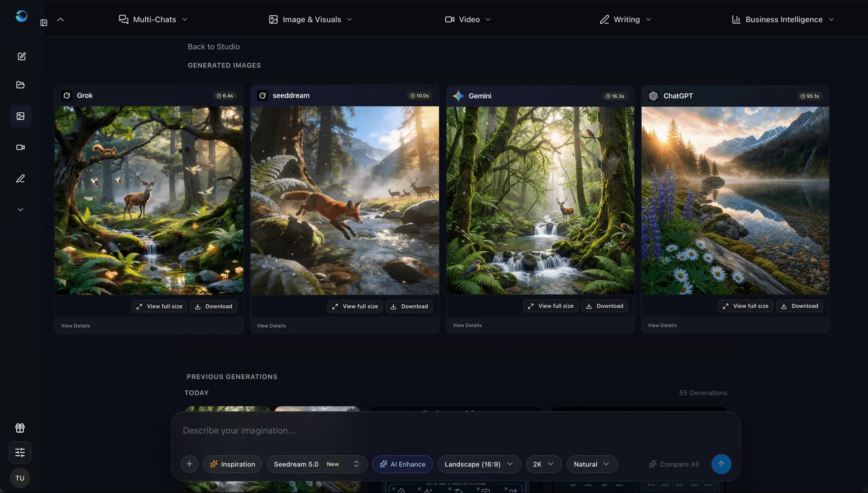Download the seeddream image
Screen dimensions: 868x493
point(409,306)
